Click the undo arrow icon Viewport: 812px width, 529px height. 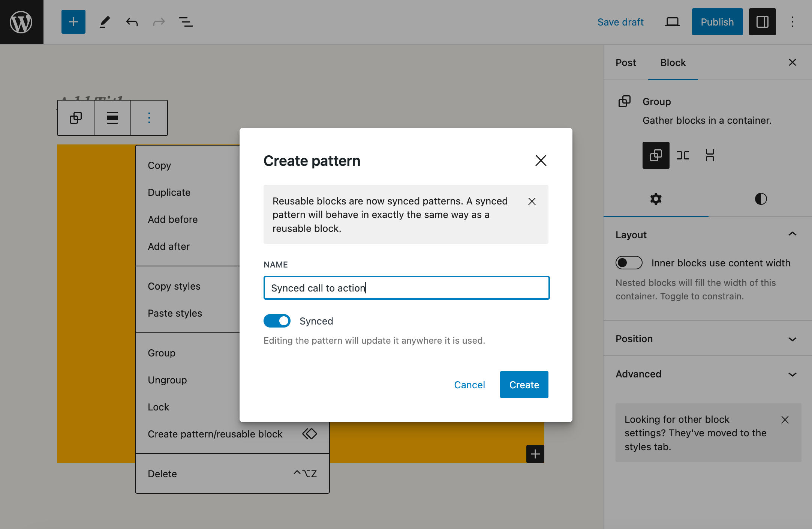[x=131, y=22]
